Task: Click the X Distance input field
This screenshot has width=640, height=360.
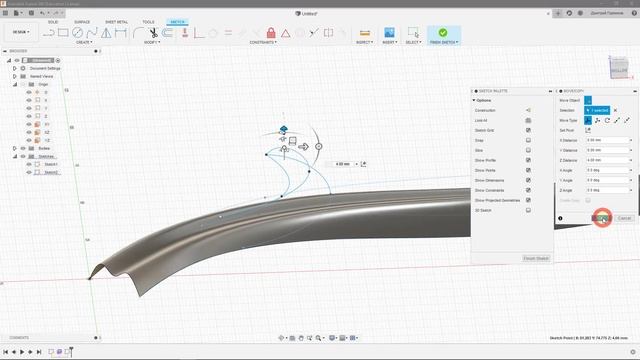Action: (x=609, y=140)
